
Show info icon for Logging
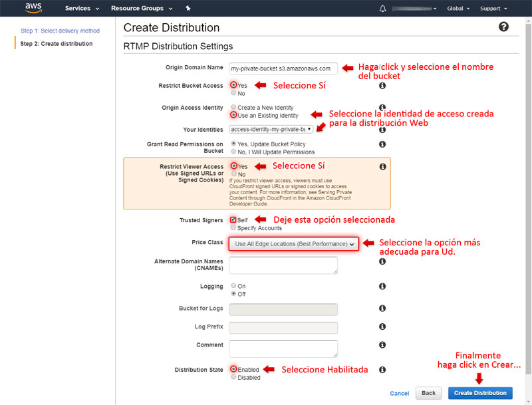point(382,286)
